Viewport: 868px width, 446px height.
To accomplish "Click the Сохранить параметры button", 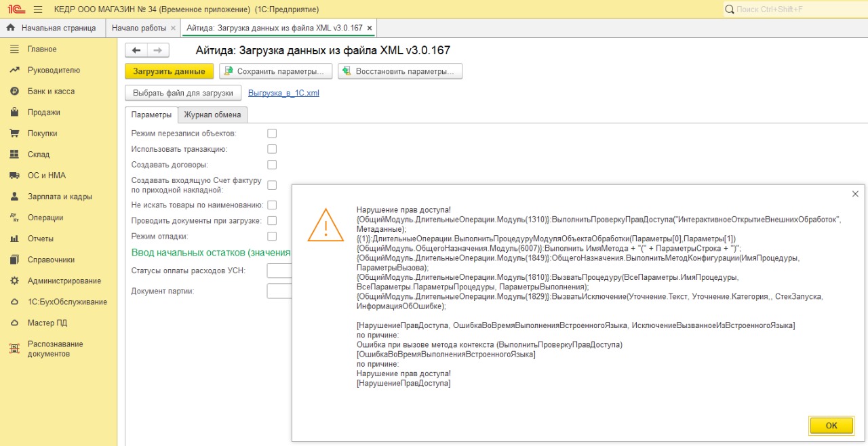I will click(276, 71).
